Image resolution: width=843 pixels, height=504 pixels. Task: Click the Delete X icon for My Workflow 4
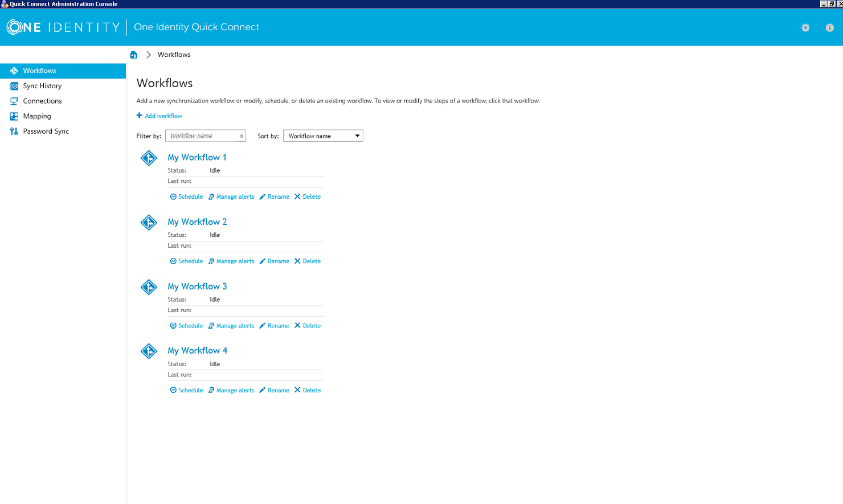pos(297,390)
